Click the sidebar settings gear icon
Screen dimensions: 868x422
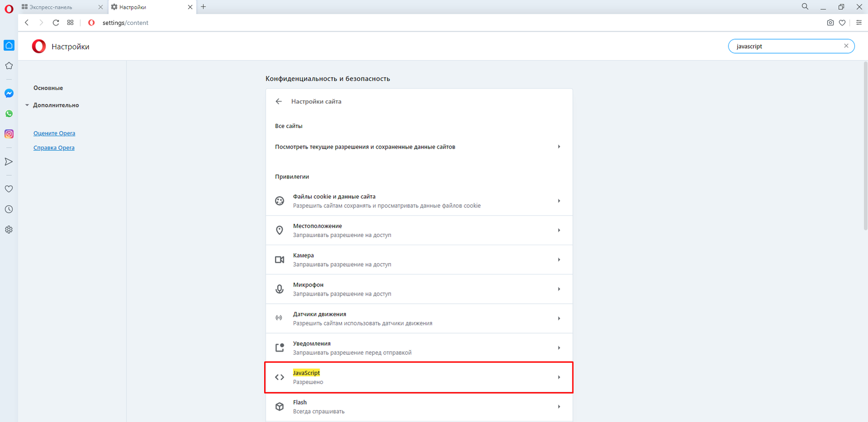pos(9,229)
